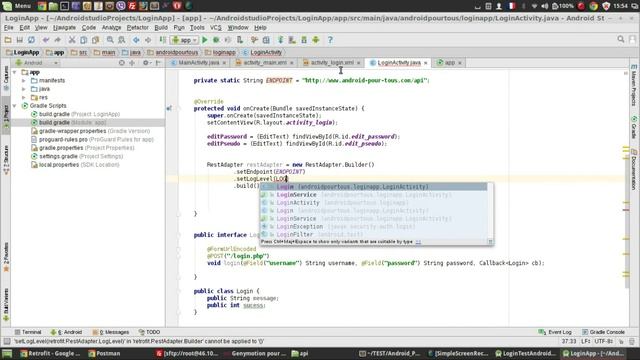The height and width of the screenshot is (360, 640).
Task: Click the Attach debugger icon
Action: pos(240,40)
